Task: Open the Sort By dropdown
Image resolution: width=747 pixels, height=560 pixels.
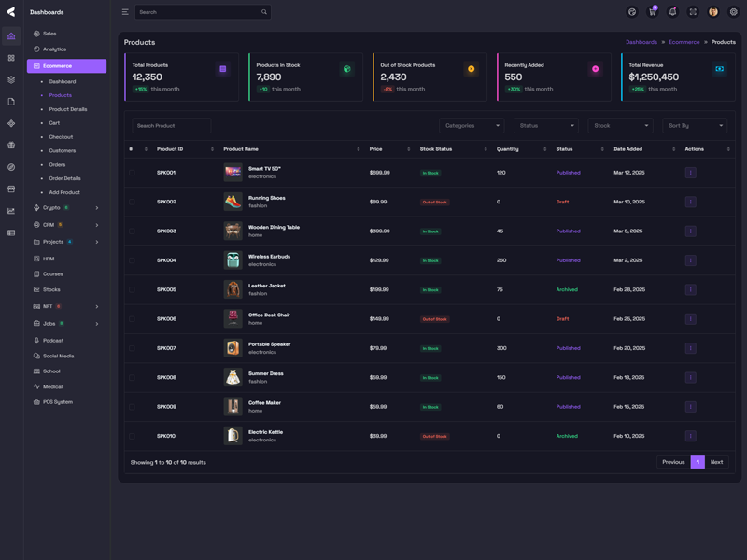Action: (694, 125)
